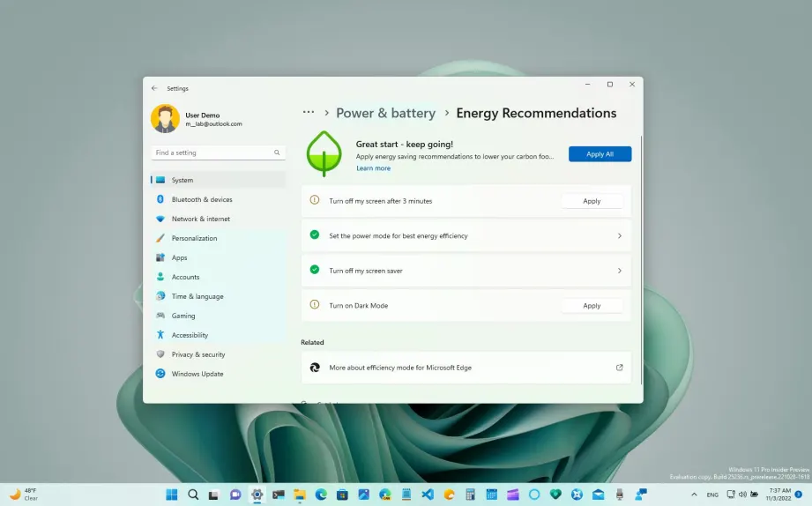Open the Learn more link
This screenshot has height=506, width=812.
(x=373, y=168)
